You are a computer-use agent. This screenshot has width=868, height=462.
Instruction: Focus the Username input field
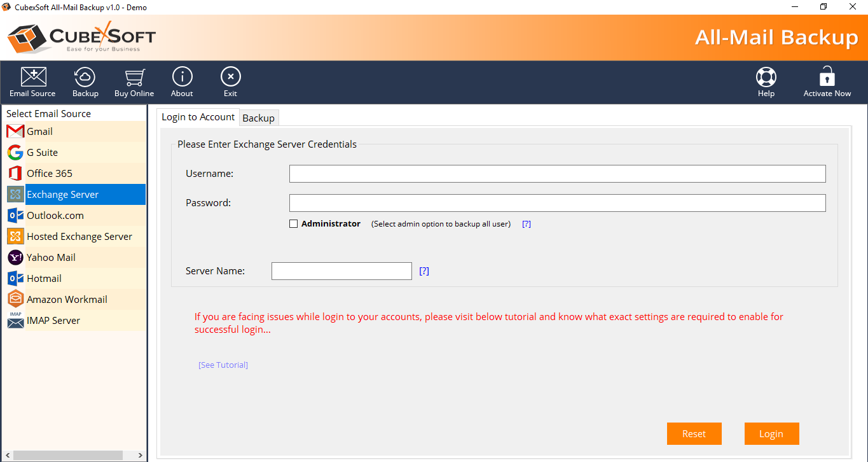pyautogui.click(x=557, y=174)
